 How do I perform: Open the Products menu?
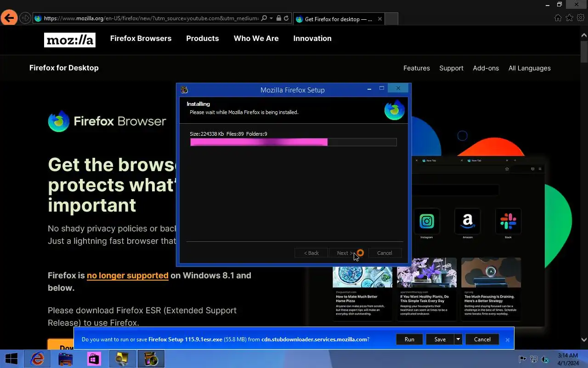203,39
